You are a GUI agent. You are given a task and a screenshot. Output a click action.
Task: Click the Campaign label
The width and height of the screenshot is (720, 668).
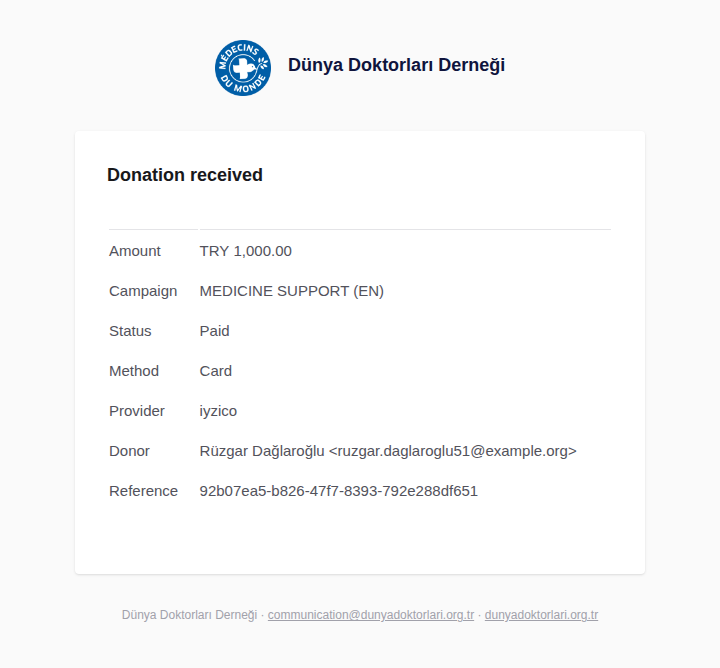click(143, 291)
